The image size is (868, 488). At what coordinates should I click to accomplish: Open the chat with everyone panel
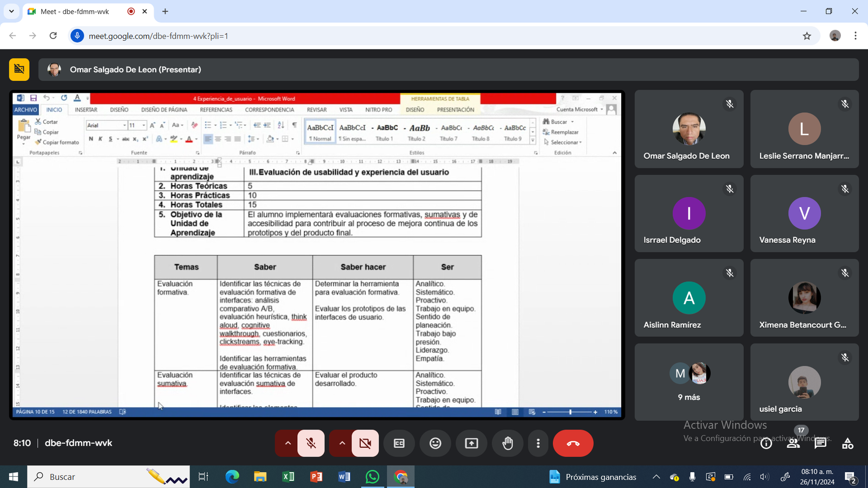tap(820, 443)
